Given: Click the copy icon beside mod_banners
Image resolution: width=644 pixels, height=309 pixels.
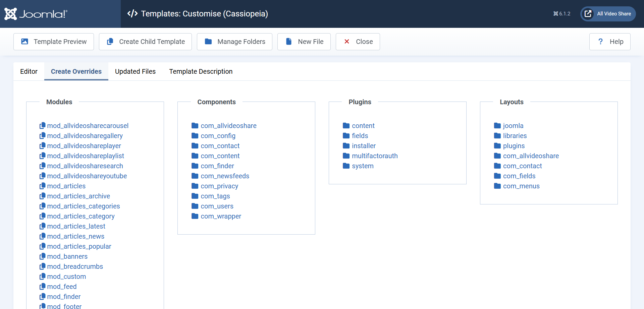Looking at the screenshot, I should point(42,256).
